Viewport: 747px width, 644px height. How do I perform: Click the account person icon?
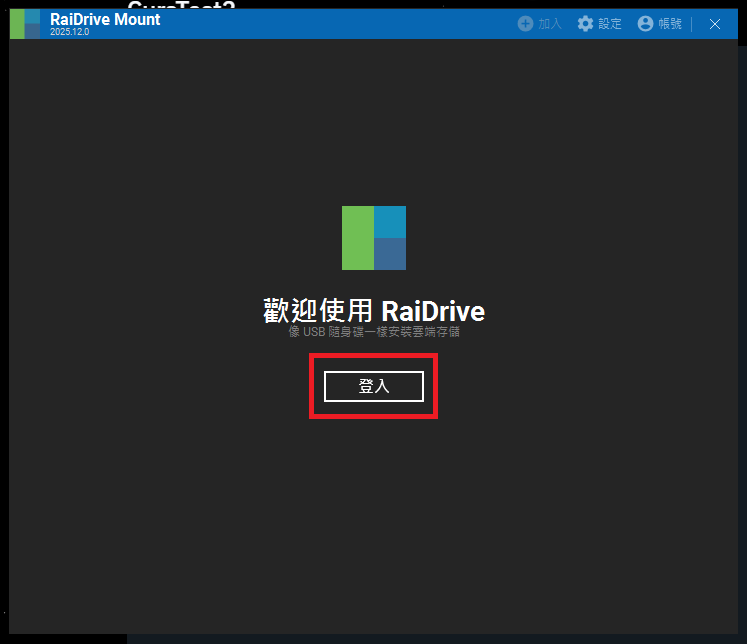[645, 23]
